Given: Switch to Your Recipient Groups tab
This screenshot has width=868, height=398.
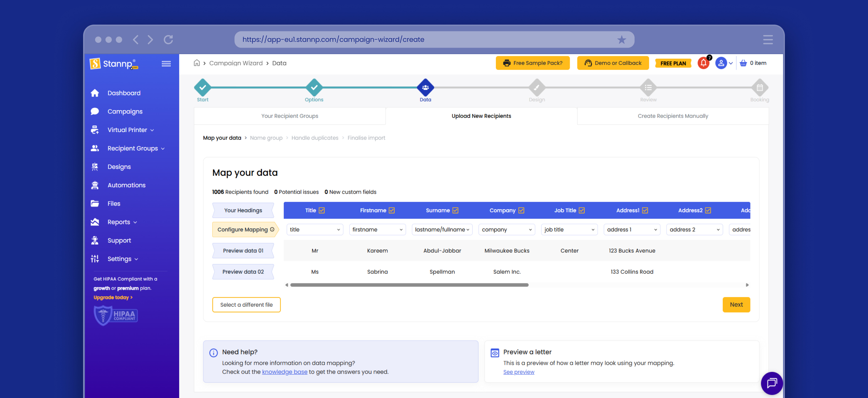Looking at the screenshot, I should 289,116.
